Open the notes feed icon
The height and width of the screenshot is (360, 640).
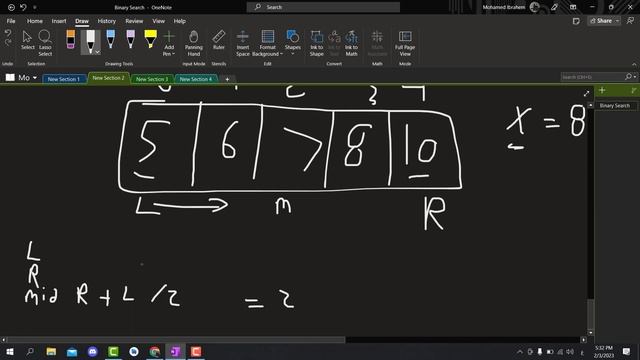pyautogui.click(x=576, y=21)
